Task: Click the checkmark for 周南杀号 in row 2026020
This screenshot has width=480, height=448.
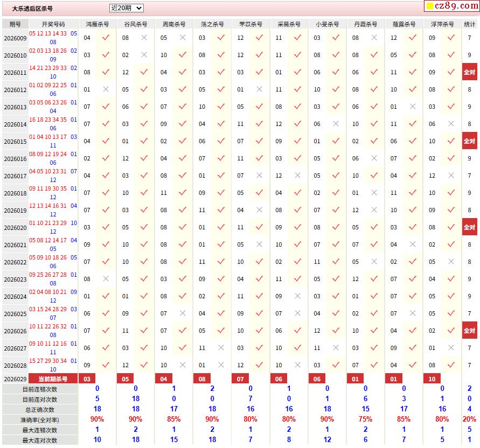Action: pos(182,227)
